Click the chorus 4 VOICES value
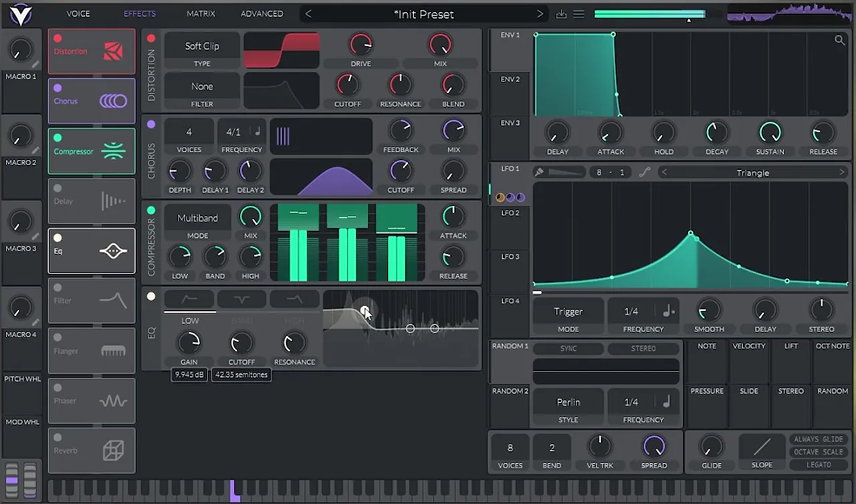The width and height of the screenshot is (856, 504). 189,132
